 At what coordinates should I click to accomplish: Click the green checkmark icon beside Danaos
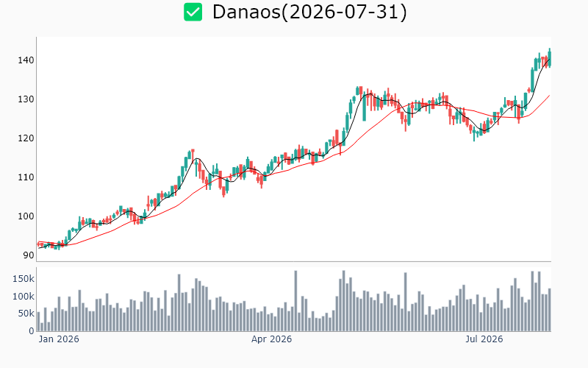tap(193, 12)
